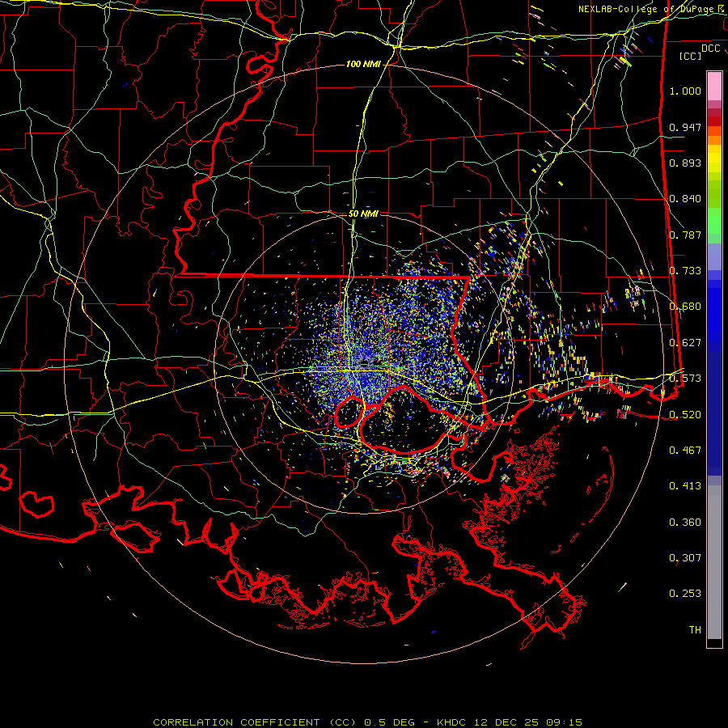Pick the gray low-value color bar segment

[x=714, y=562]
